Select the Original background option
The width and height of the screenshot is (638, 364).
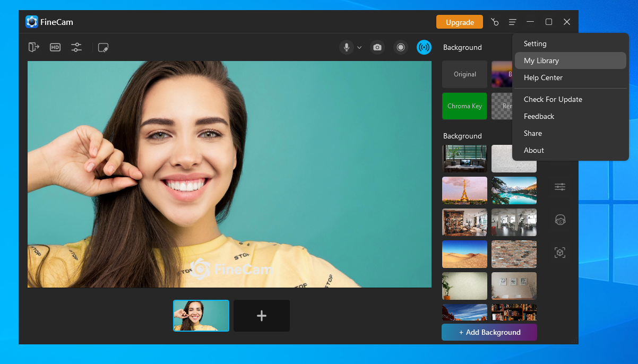click(x=464, y=74)
